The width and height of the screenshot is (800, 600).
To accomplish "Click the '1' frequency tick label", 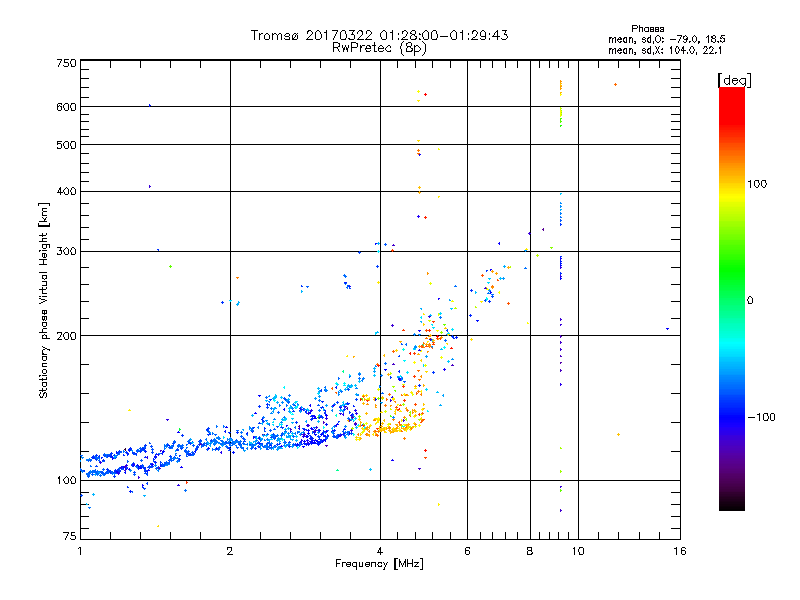I will click(x=80, y=551).
